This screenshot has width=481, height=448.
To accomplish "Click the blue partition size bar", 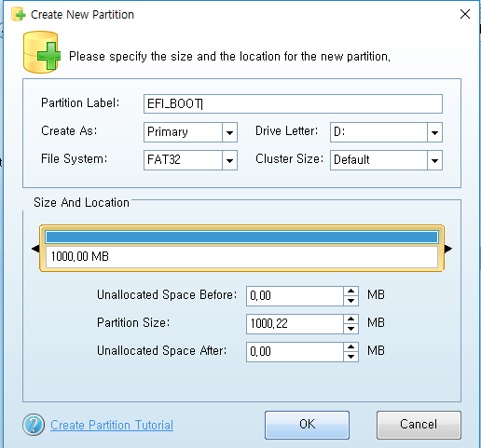I will pos(241,238).
